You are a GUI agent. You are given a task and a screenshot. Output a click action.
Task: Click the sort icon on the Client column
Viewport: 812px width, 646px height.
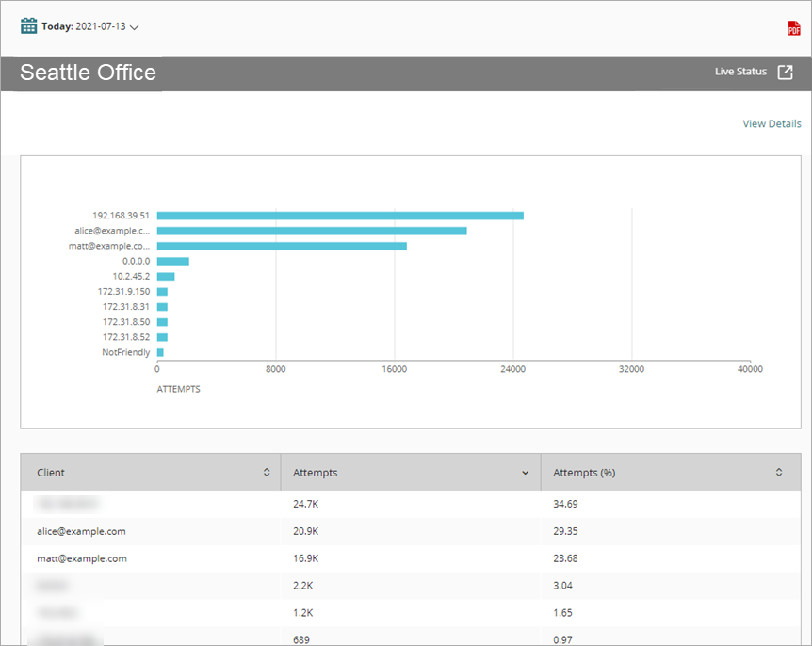coord(267,472)
